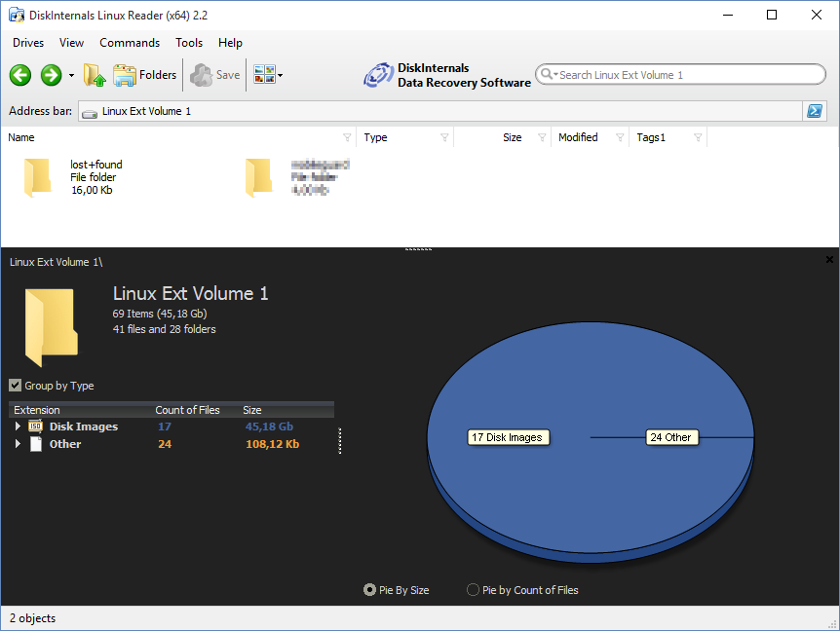Click the Disk Images count 17
Screen dimensions: 840x631
click(x=165, y=427)
